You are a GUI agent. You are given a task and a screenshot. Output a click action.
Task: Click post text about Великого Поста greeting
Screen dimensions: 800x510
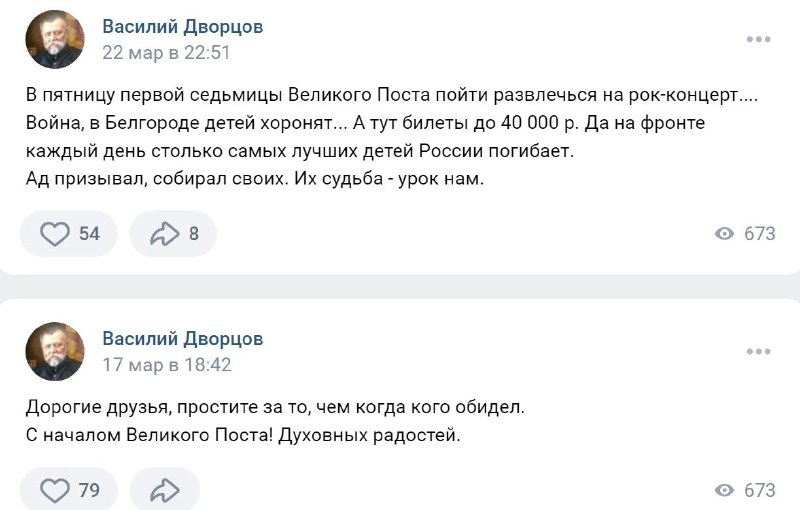coord(275,421)
